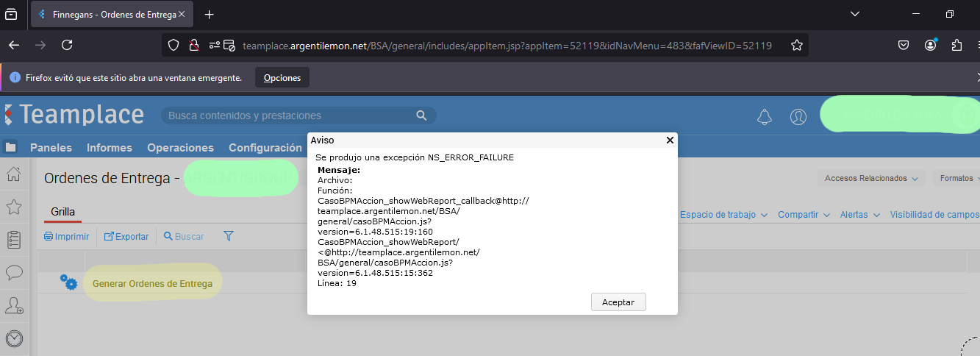Open the Compartir dropdown
The image size is (980, 356).
tap(804, 215)
